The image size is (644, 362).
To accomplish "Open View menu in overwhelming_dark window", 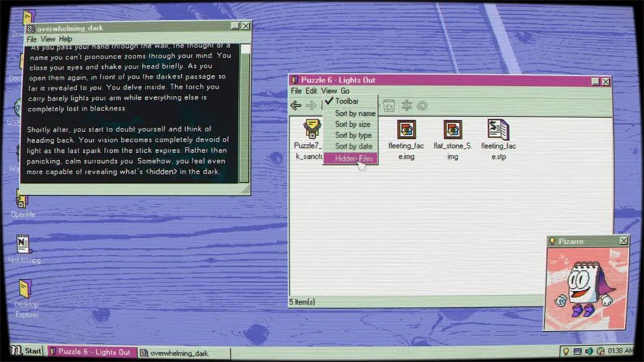I will coord(48,40).
